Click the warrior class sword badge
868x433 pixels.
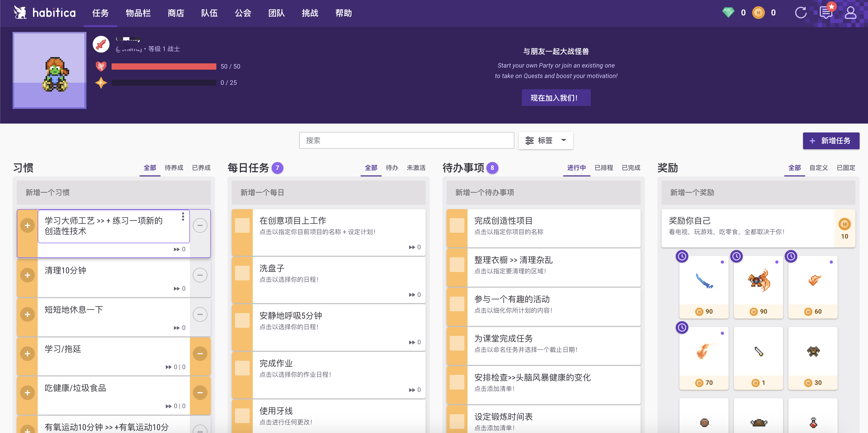tap(101, 45)
